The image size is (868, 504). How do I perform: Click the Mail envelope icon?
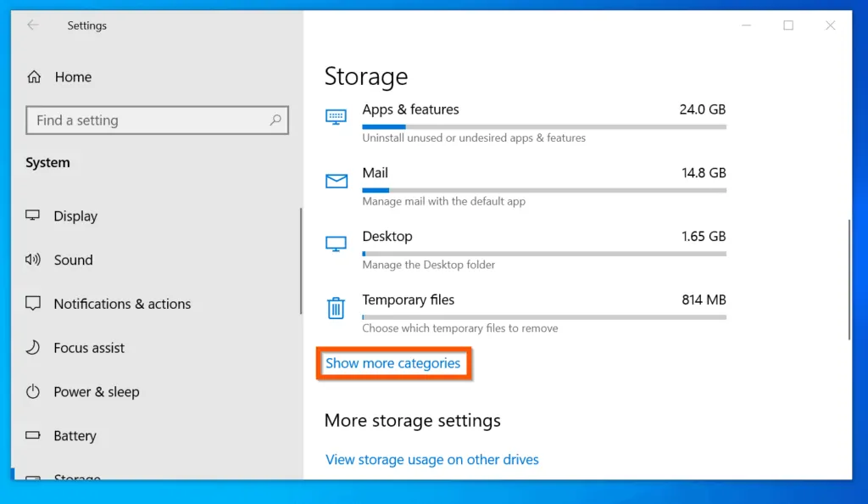tap(336, 180)
